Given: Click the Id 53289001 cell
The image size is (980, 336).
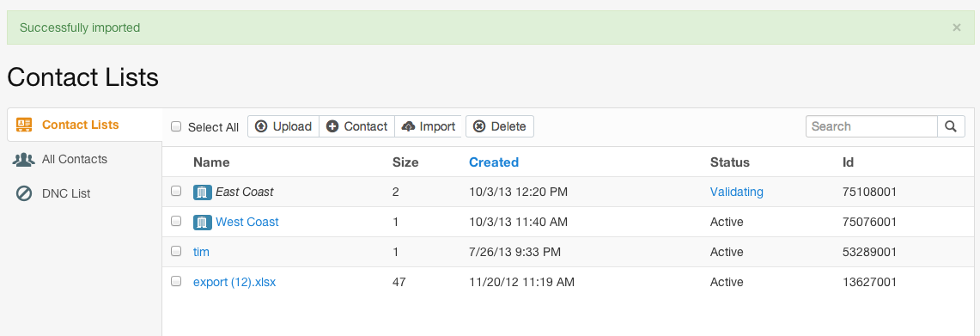Looking at the screenshot, I should 869,252.
